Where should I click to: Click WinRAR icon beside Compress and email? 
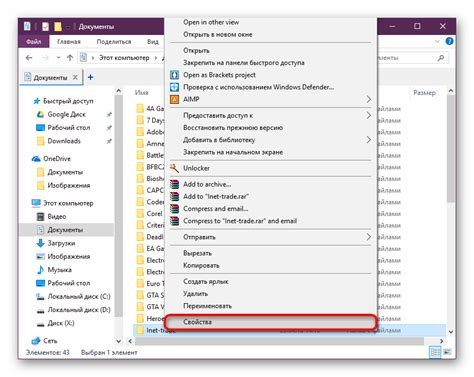174,209
